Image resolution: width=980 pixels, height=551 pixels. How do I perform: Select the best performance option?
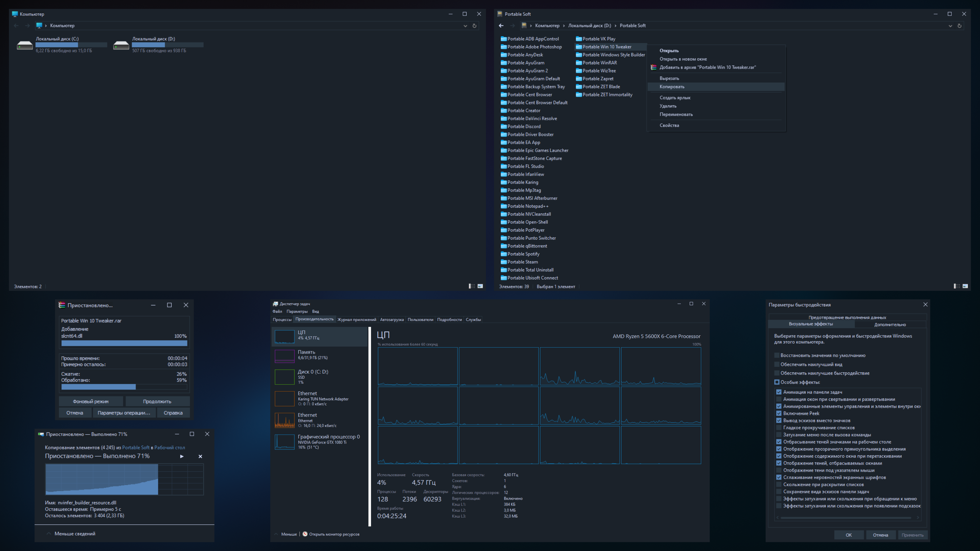[777, 373]
